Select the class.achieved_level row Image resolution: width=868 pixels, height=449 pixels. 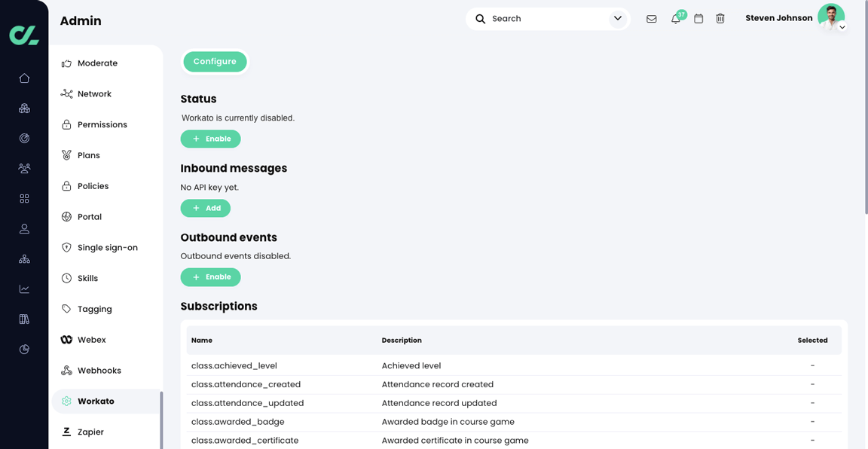[514, 366]
